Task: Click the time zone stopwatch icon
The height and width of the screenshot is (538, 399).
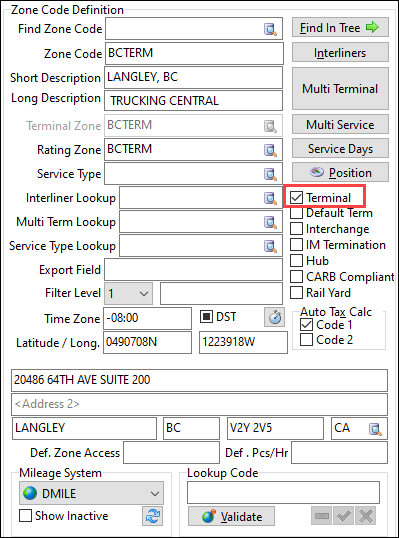Action: [x=274, y=317]
